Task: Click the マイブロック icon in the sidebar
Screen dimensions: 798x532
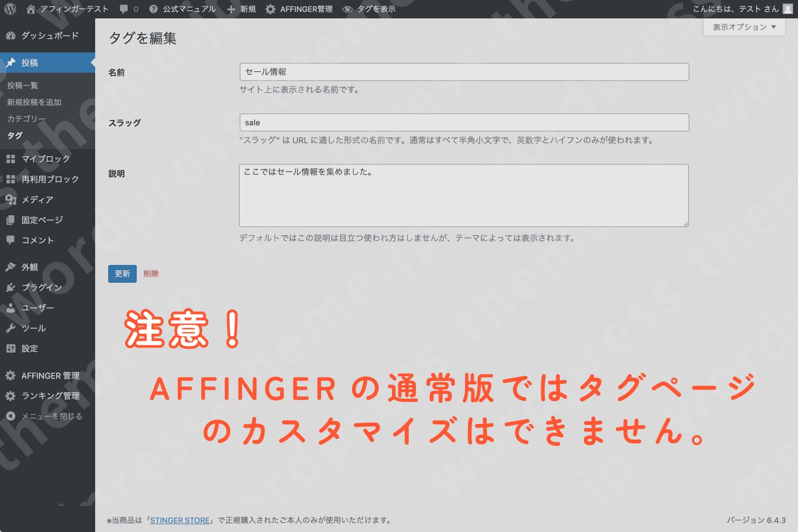Action: click(12, 158)
